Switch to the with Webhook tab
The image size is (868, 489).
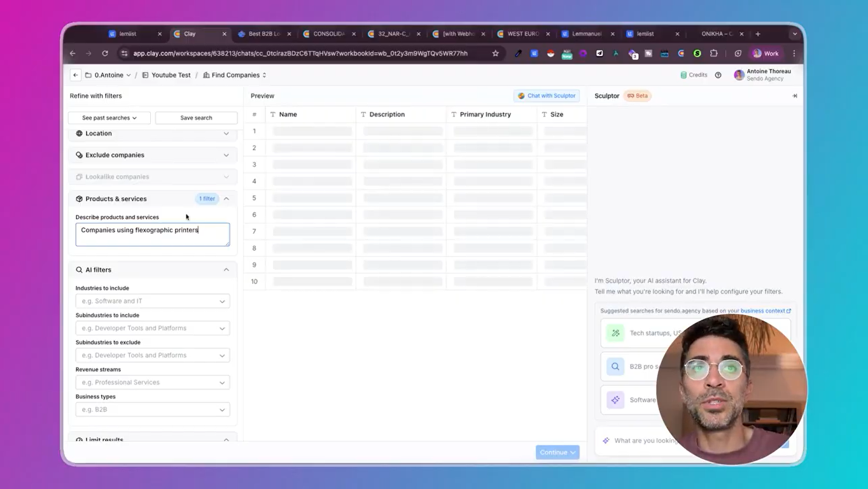pyautogui.click(x=458, y=34)
